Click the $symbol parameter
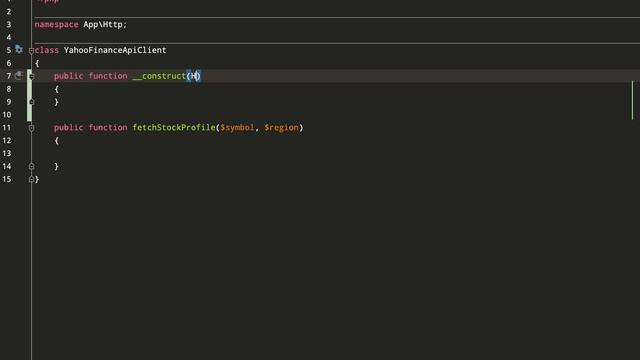 click(237, 127)
